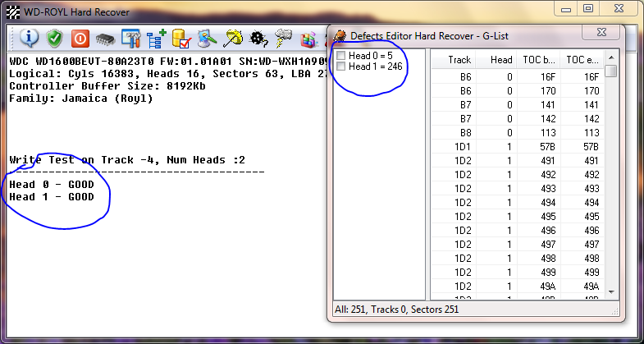Select TOC end cell 49A
The width and height of the screenshot is (644, 344).
click(x=582, y=286)
